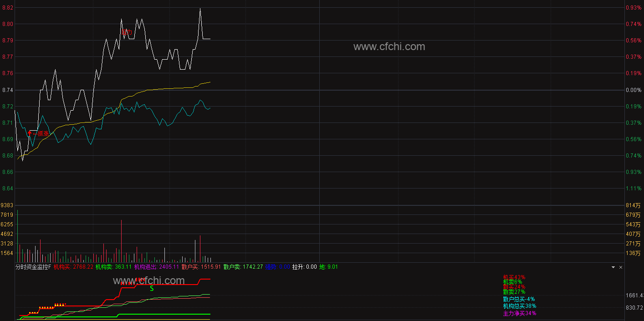Click the 机买43% red label
644x321 pixels.
click(514, 277)
